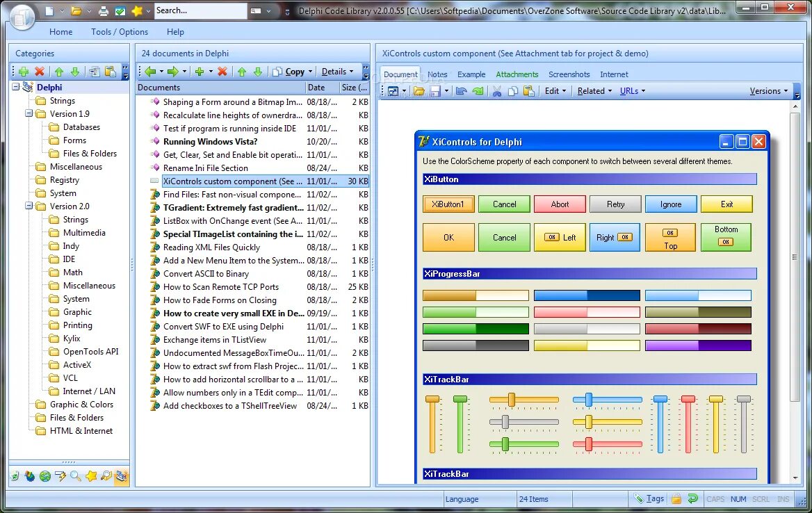This screenshot has height=513, width=812.
Task: Open the URLs dropdown menu
Action: point(633,91)
